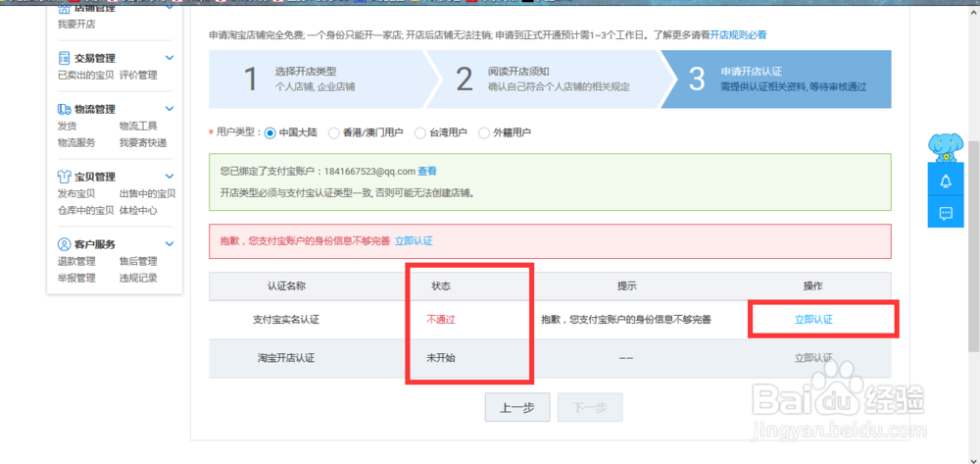Click the 物流管理 truck icon
Image resolution: width=980 pixels, height=464 pixels.
(x=64, y=109)
